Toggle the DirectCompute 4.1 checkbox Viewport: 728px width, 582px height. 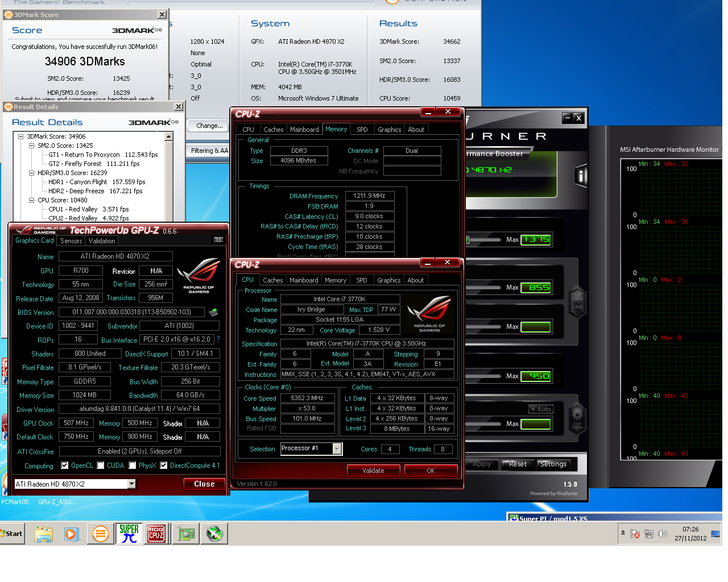point(164,465)
